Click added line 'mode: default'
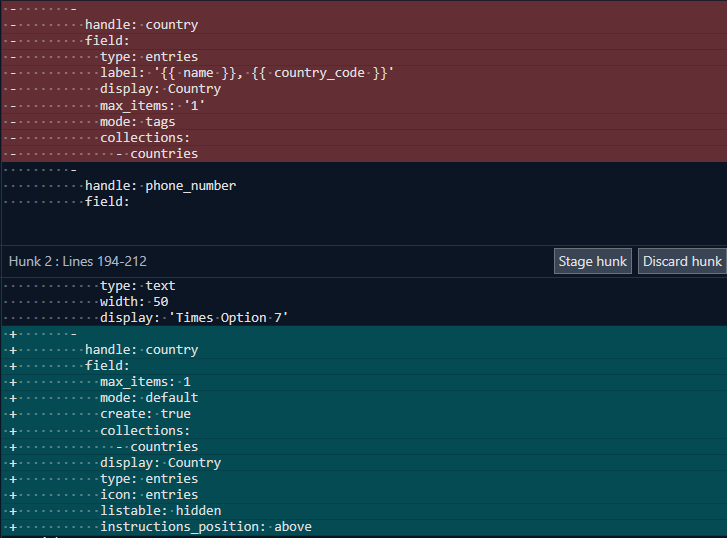This screenshot has width=727, height=538. point(364,398)
